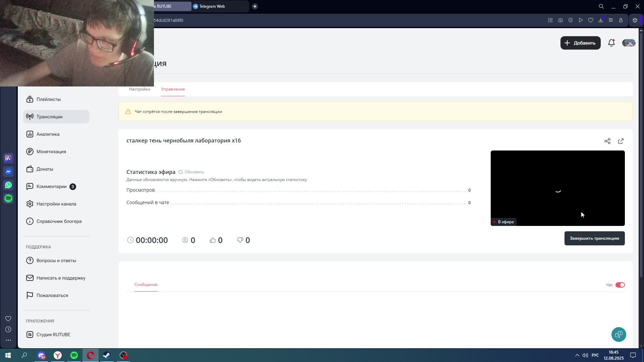Toggle the 'Чат' switch off

pos(620,285)
